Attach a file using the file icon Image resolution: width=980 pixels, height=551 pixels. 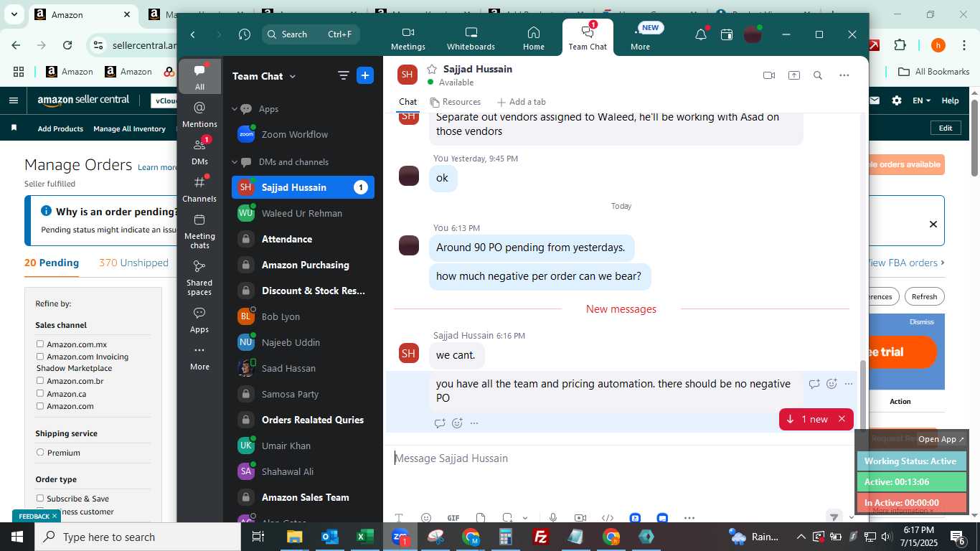480,517
